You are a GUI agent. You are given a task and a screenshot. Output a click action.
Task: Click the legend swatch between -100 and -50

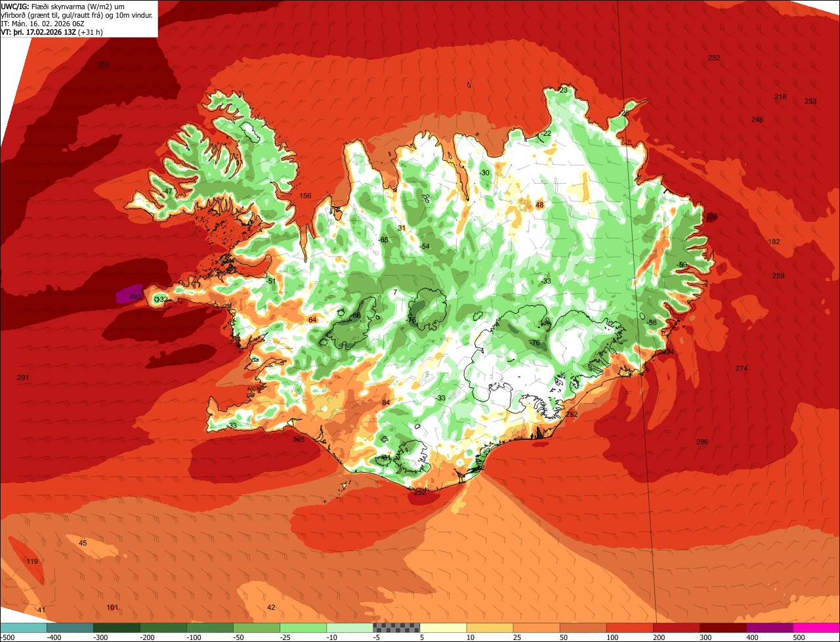tap(209, 628)
